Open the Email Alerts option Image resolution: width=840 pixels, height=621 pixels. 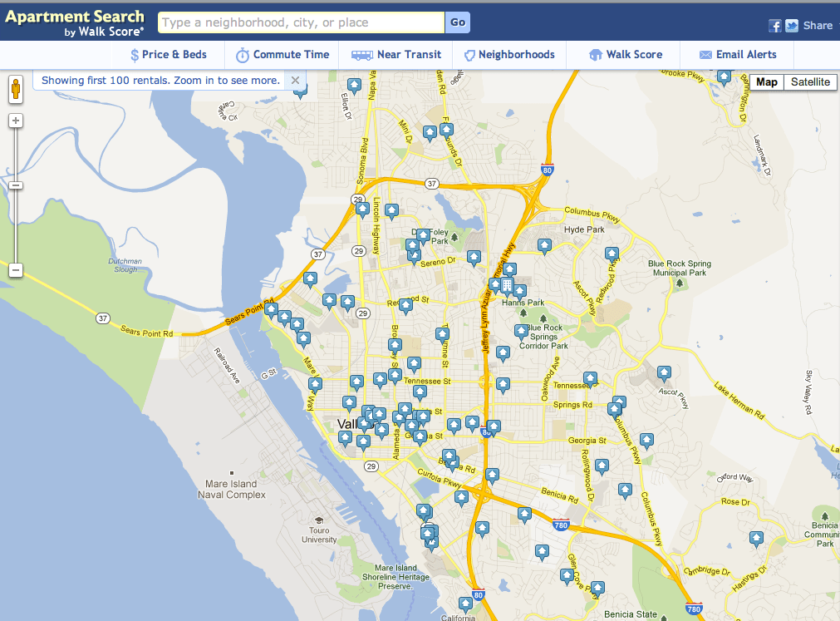point(738,55)
